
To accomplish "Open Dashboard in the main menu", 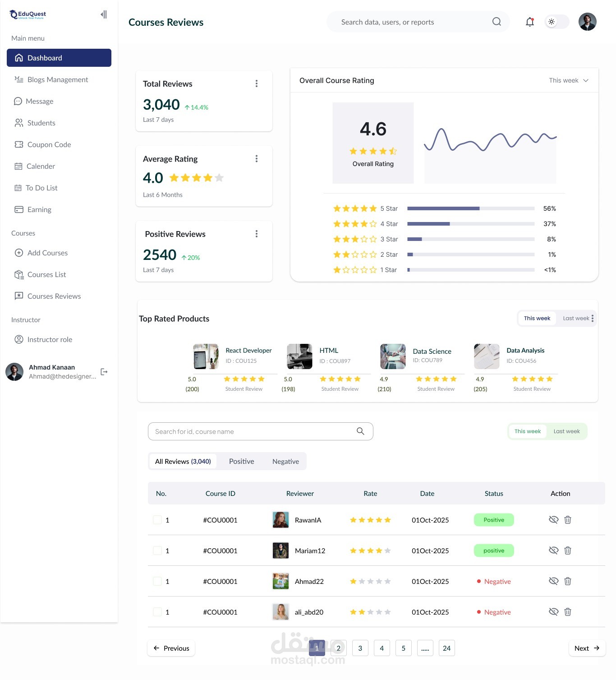I will [59, 58].
